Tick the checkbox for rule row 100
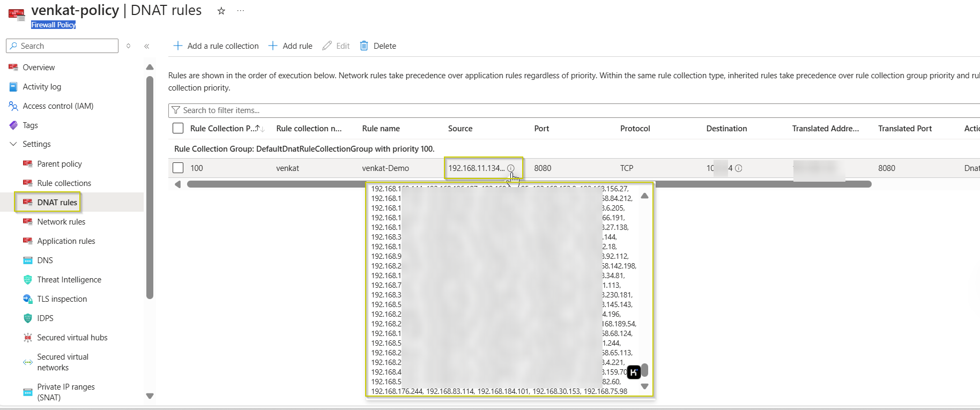This screenshot has height=410, width=980. click(178, 168)
